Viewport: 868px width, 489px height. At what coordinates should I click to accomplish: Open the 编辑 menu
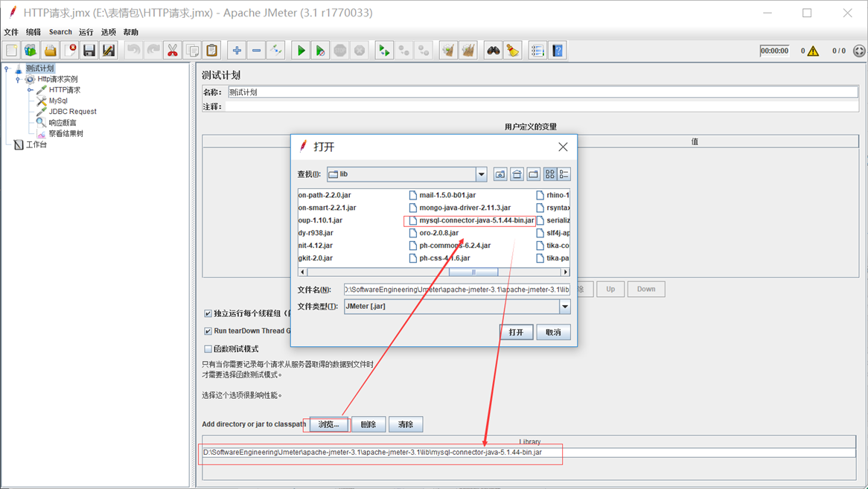(33, 32)
